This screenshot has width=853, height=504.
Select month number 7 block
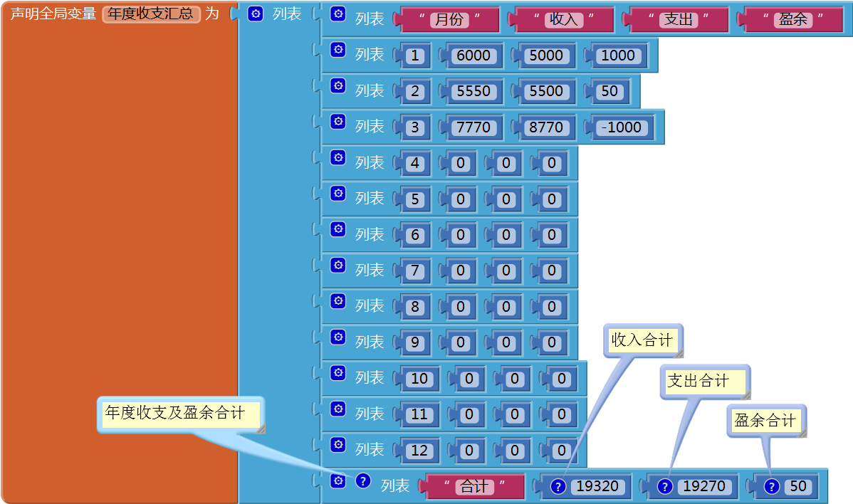[x=415, y=271]
